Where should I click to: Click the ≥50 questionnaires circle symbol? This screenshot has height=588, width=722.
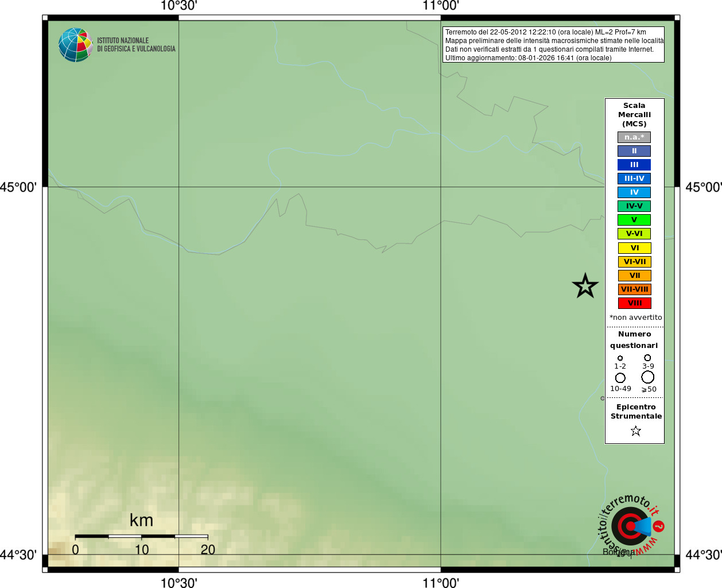click(648, 377)
